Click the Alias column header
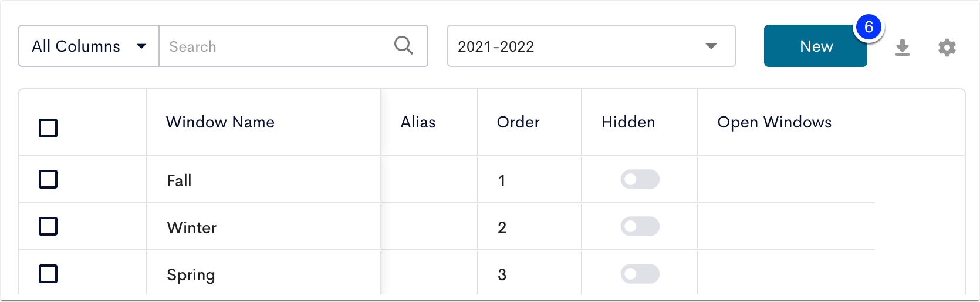The image size is (980, 302). 418,122
